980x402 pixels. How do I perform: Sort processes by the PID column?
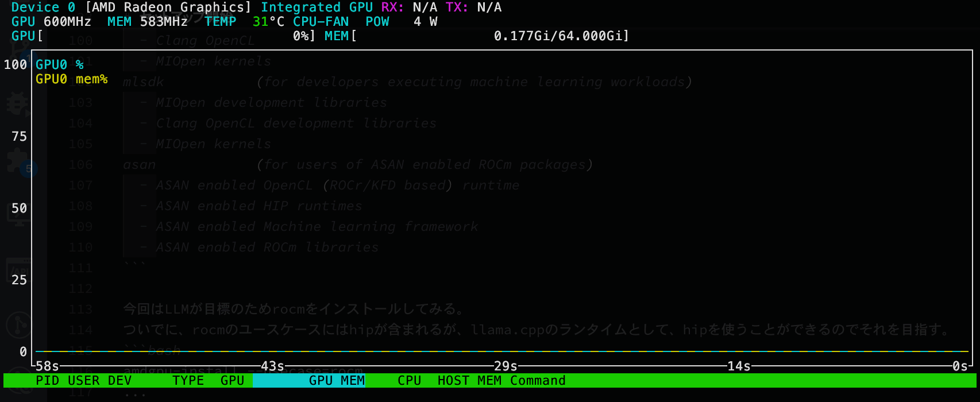pyautogui.click(x=47, y=381)
